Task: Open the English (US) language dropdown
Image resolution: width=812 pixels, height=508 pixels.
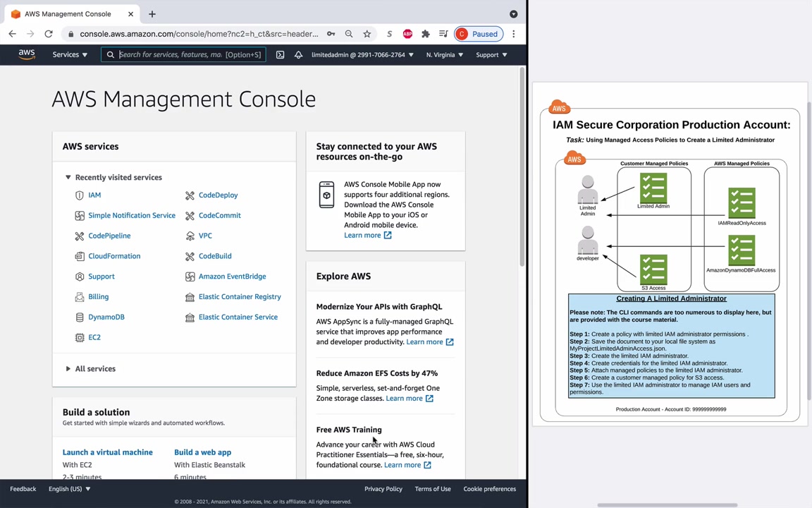Action: click(69, 489)
